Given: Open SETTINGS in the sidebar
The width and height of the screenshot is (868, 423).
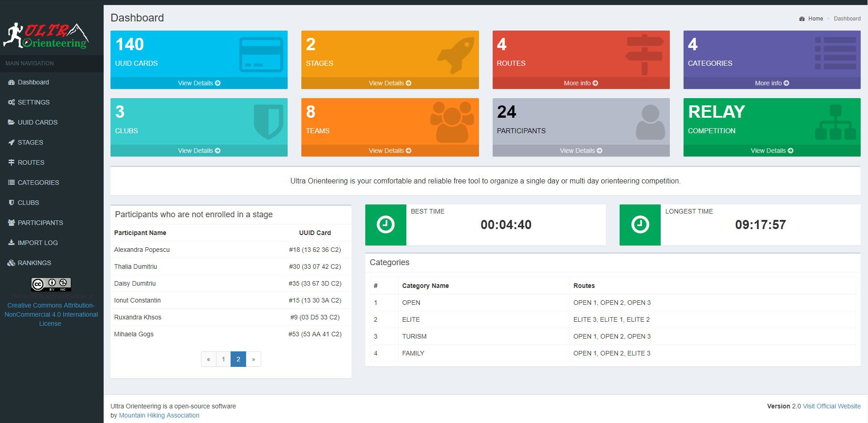Looking at the screenshot, I should coord(33,102).
